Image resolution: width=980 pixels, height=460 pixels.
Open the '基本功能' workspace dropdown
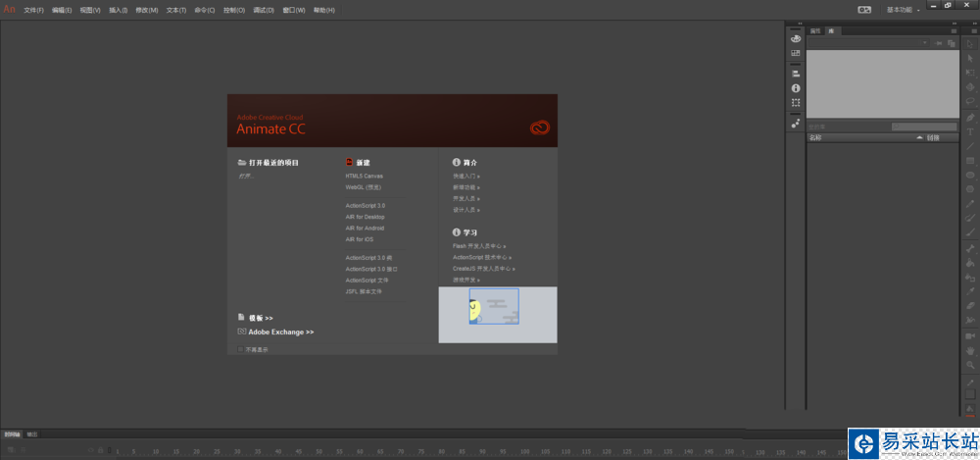(904, 10)
